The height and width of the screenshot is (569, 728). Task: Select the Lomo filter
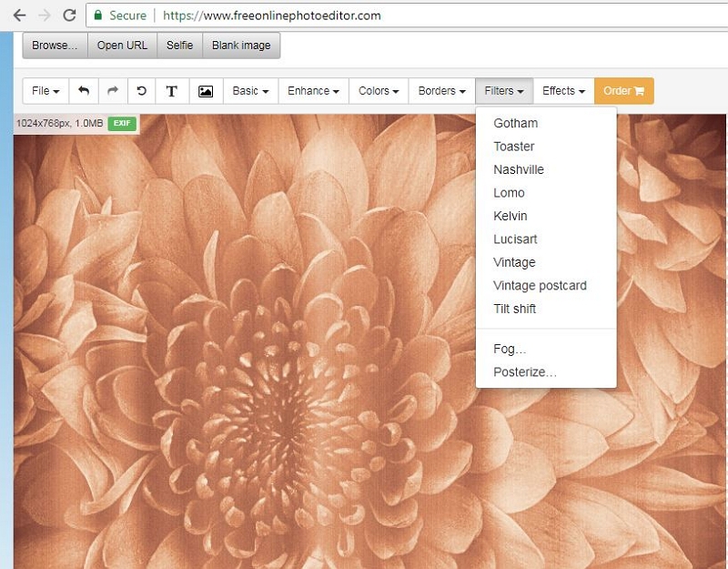tap(509, 193)
